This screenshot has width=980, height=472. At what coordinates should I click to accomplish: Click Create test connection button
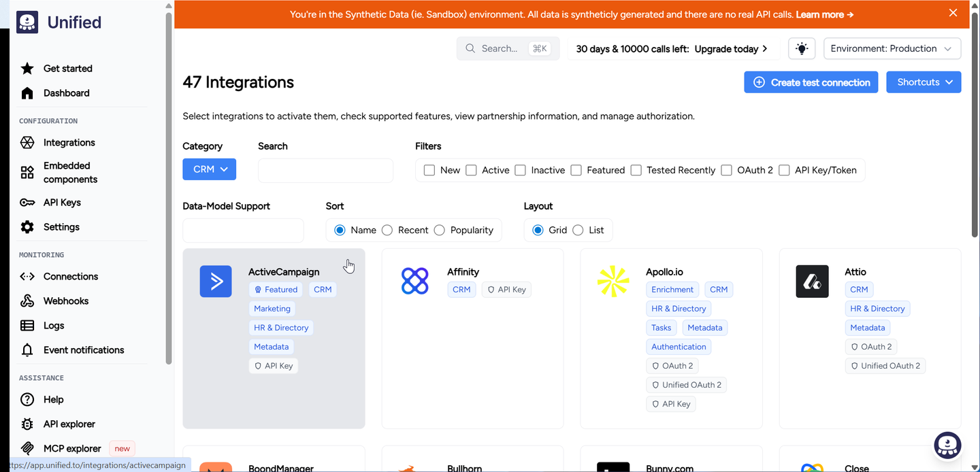[811, 82]
